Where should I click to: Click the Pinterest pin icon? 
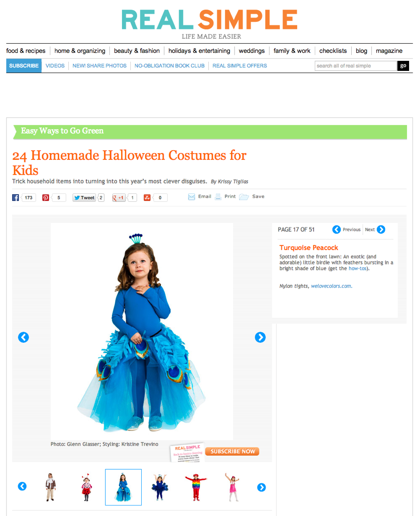[x=45, y=197]
